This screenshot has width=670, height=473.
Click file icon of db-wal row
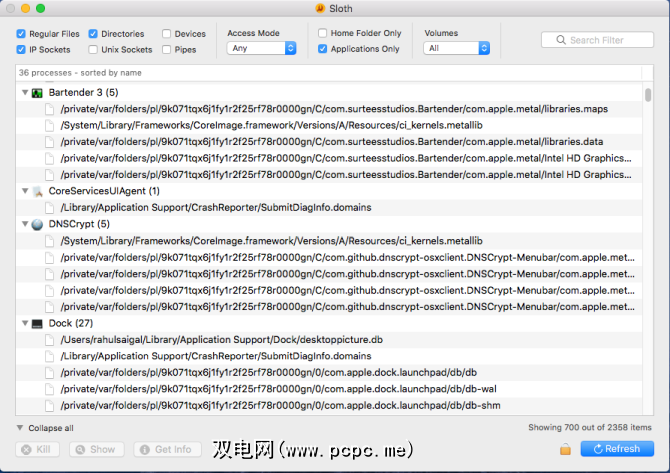click(50, 389)
